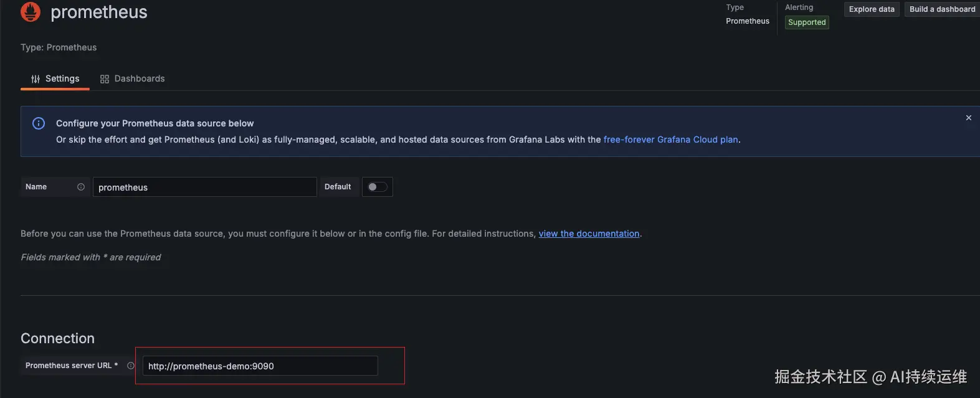Click the Default label next to switch
Image resolution: width=980 pixels, height=398 pixels.
click(x=338, y=187)
